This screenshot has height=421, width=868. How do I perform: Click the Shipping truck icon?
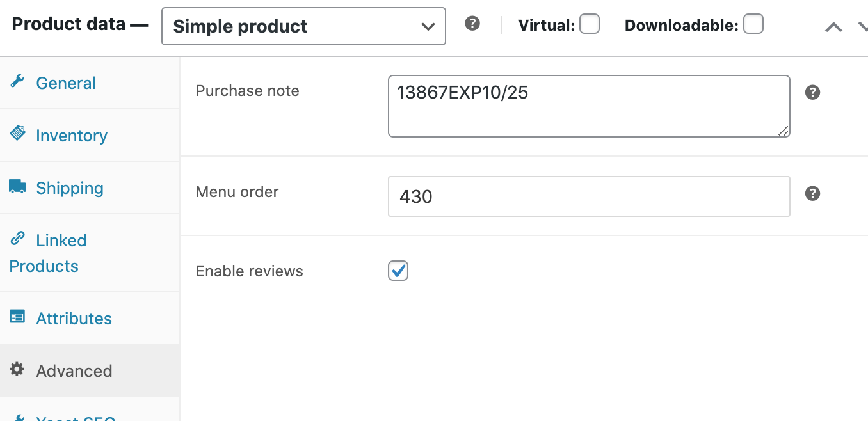(17, 186)
